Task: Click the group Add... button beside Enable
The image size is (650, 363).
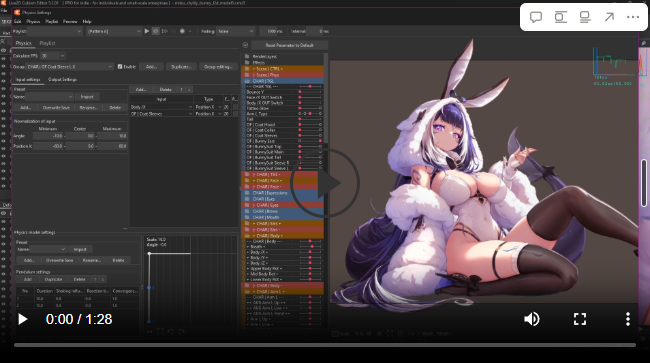Action: click(x=151, y=67)
